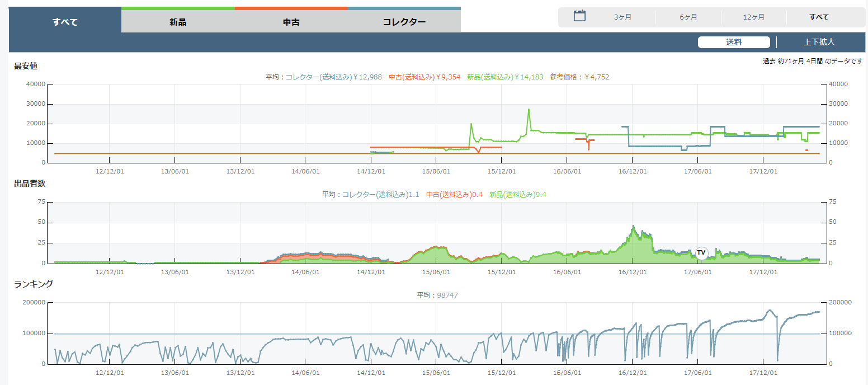Screen dimensions: 868x385
Task: Toggle the 送料 shipping switch
Action: 734,42
